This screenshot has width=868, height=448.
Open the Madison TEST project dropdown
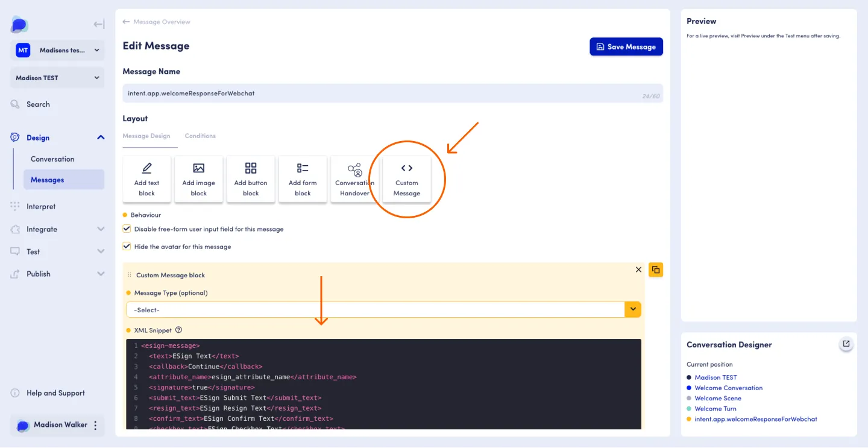tap(57, 78)
